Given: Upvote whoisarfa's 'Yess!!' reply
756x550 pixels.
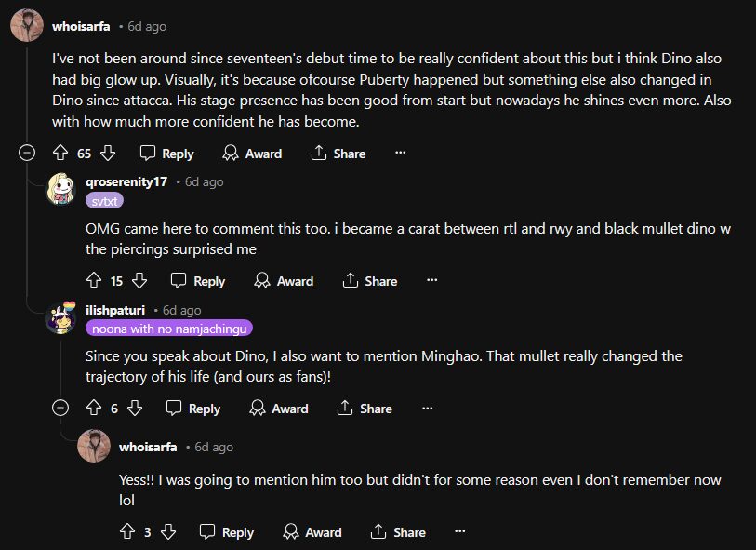Looking at the screenshot, I should point(127,532).
